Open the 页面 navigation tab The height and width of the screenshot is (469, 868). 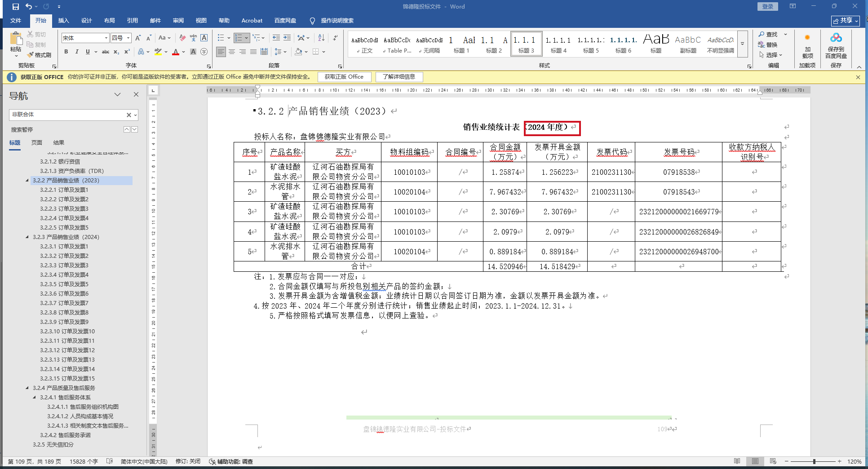pos(37,143)
